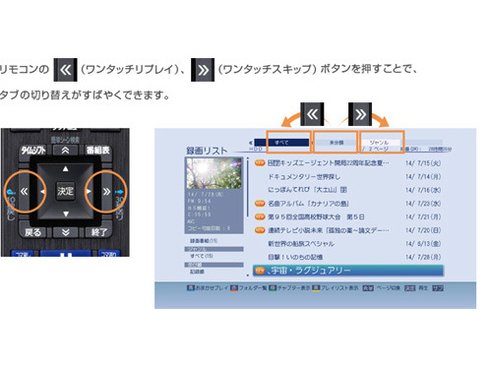Click the recording preview thumbnail image
490x368 pixels.
point(214,173)
